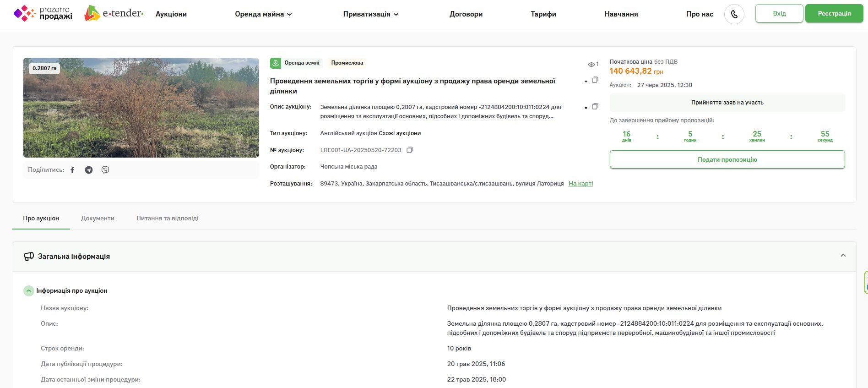Screen dimensions: 868x388
Task: Click the Prozorro Продажі logo
Action: tap(43, 14)
